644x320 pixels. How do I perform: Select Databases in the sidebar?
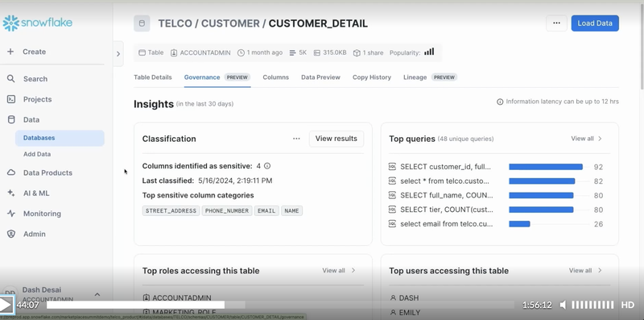pyautogui.click(x=60, y=138)
